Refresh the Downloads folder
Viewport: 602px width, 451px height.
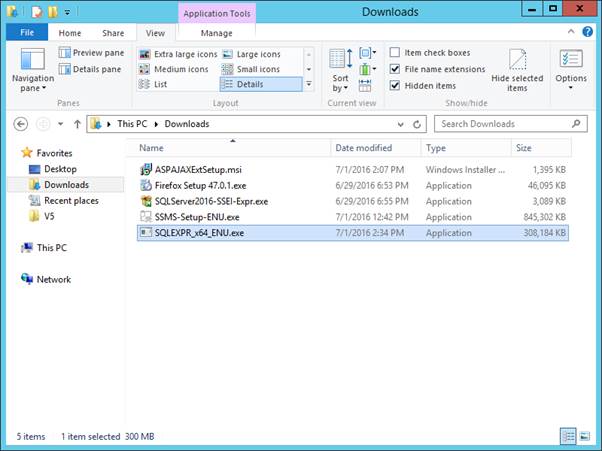tap(417, 124)
